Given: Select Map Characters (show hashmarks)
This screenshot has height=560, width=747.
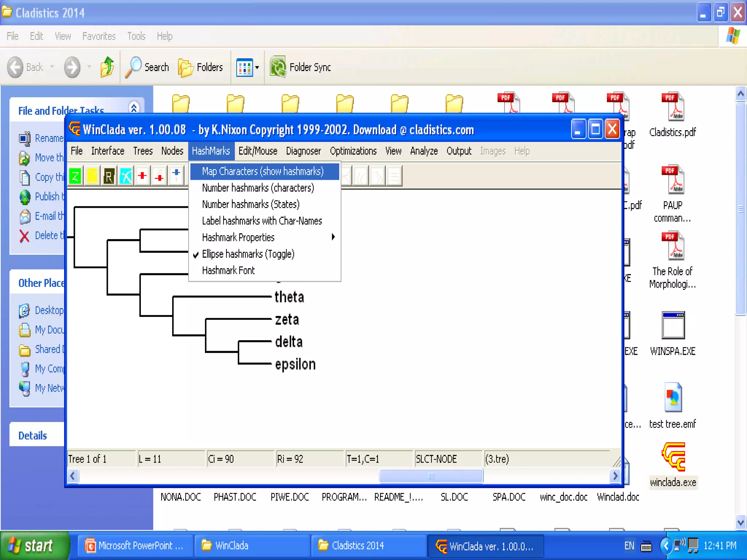Looking at the screenshot, I should [263, 171].
